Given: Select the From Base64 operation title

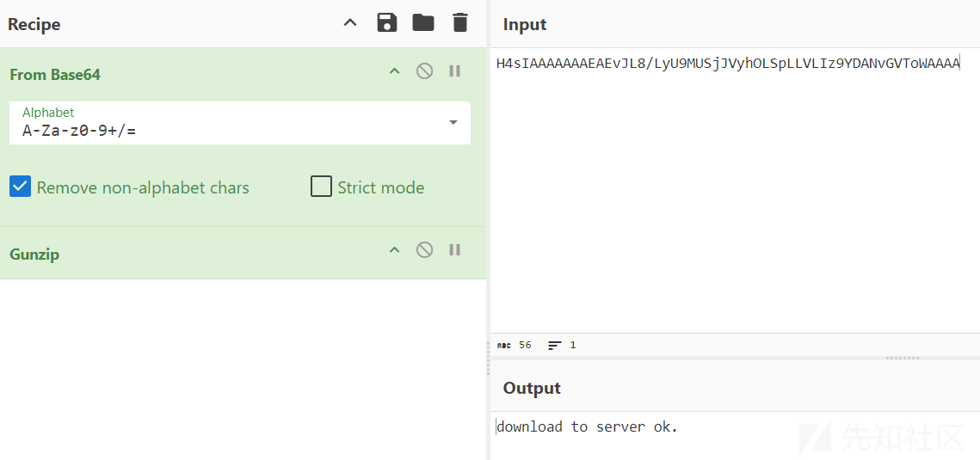Looking at the screenshot, I should pos(55,75).
